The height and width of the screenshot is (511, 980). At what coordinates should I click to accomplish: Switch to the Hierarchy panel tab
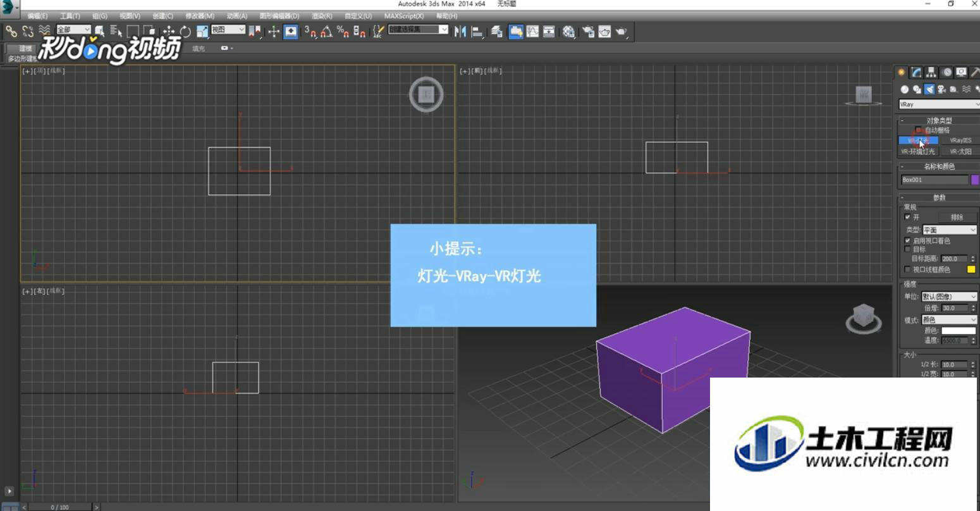click(x=931, y=72)
